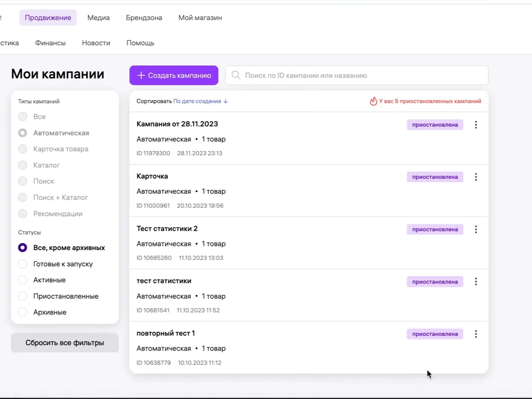Click date 28.11.2023 23:13
The image size is (532, 399).
[x=200, y=153]
